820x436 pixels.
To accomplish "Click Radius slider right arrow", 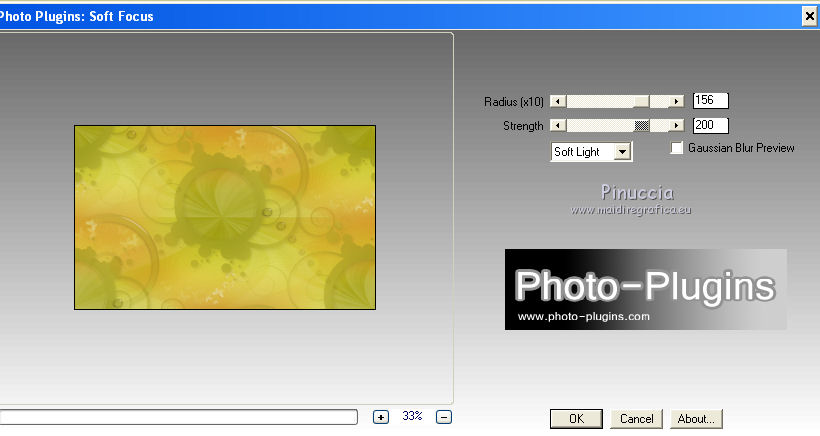I will click(x=676, y=101).
